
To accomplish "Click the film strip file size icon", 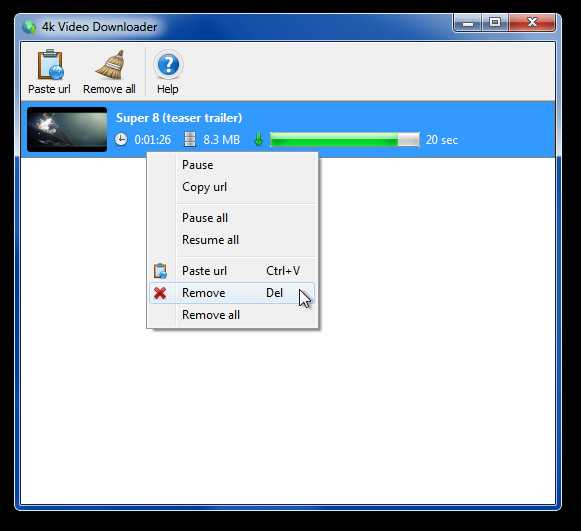I will 190,140.
